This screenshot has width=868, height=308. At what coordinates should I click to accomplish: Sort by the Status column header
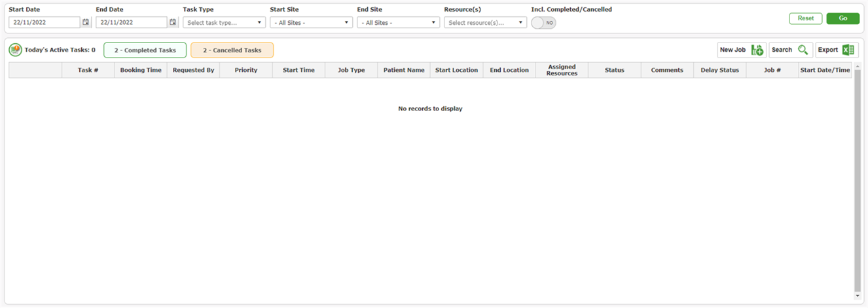tap(615, 70)
